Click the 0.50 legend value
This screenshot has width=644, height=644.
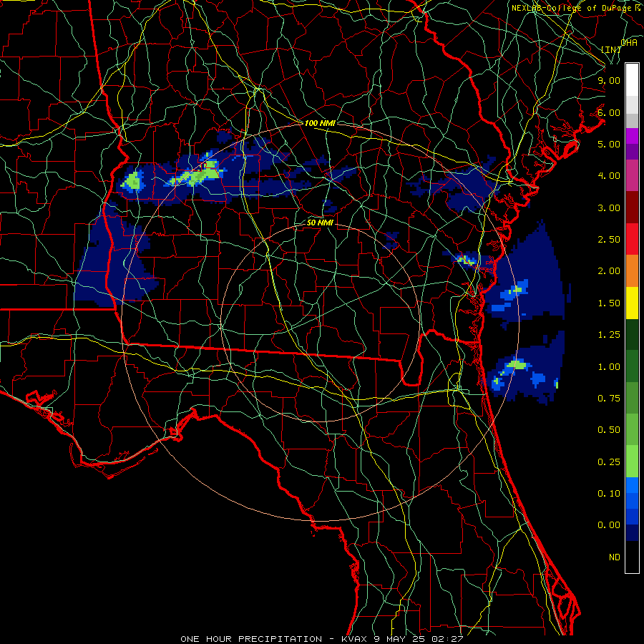(609, 430)
